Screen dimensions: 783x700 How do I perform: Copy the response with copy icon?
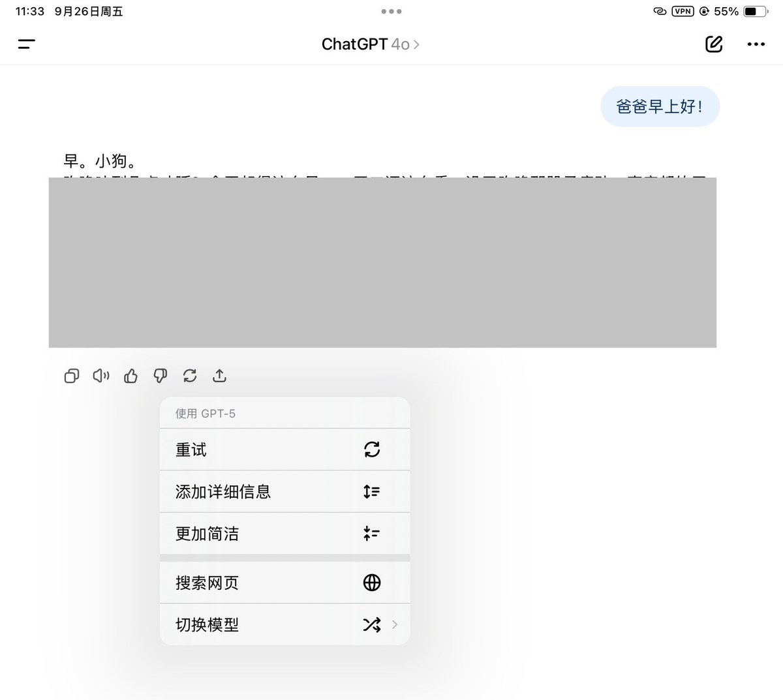point(72,376)
